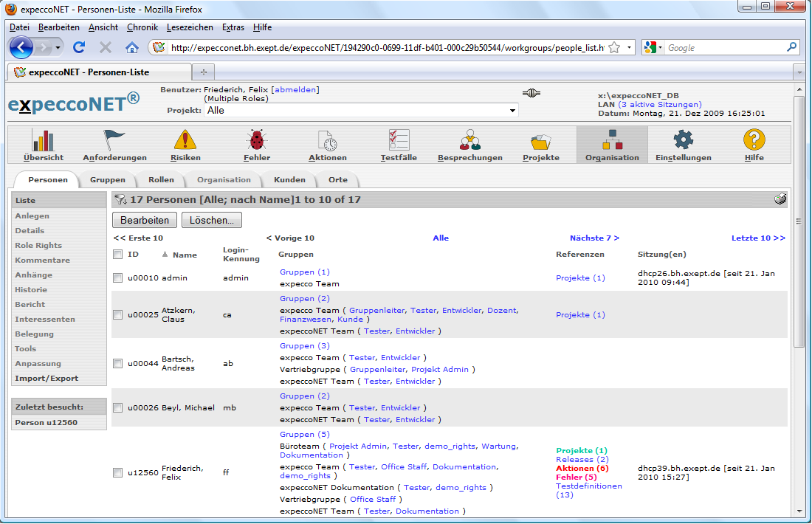
Task: Click the Löschen... button
Action: (211, 220)
